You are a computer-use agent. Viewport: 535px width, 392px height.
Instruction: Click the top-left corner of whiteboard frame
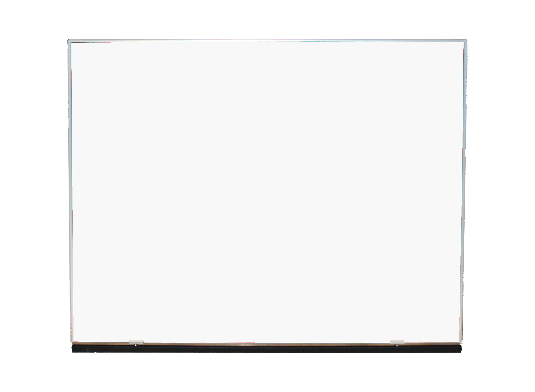[x=69, y=41]
